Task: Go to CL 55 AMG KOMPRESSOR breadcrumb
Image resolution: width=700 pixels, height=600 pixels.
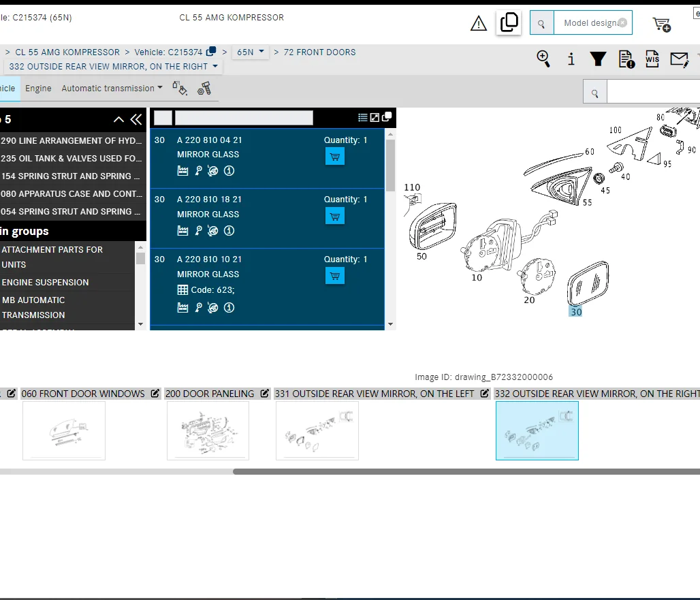Action: [x=67, y=52]
